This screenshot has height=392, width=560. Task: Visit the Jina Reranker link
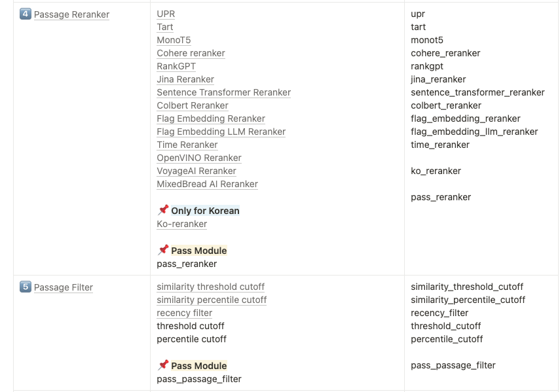pyautogui.click(x=185, y=80)
